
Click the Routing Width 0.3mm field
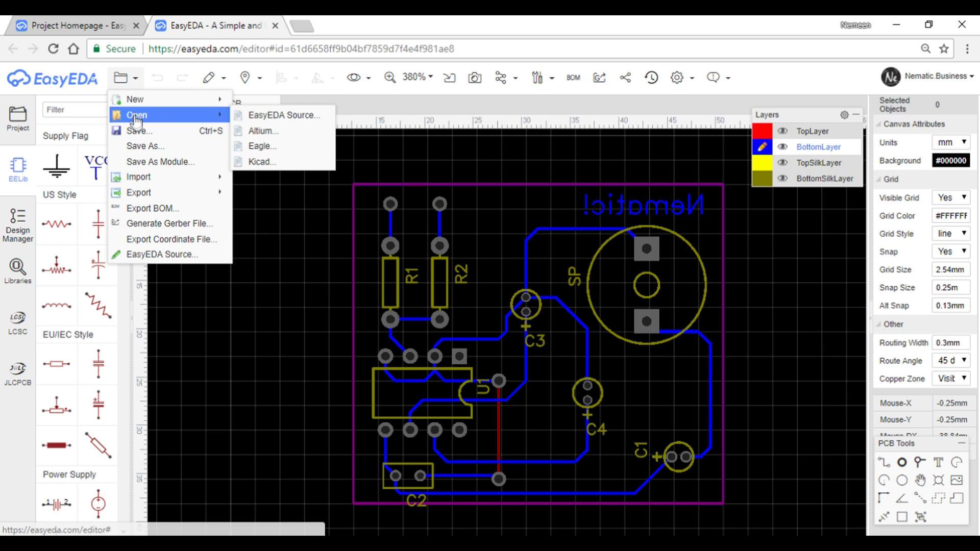[951, 342]
